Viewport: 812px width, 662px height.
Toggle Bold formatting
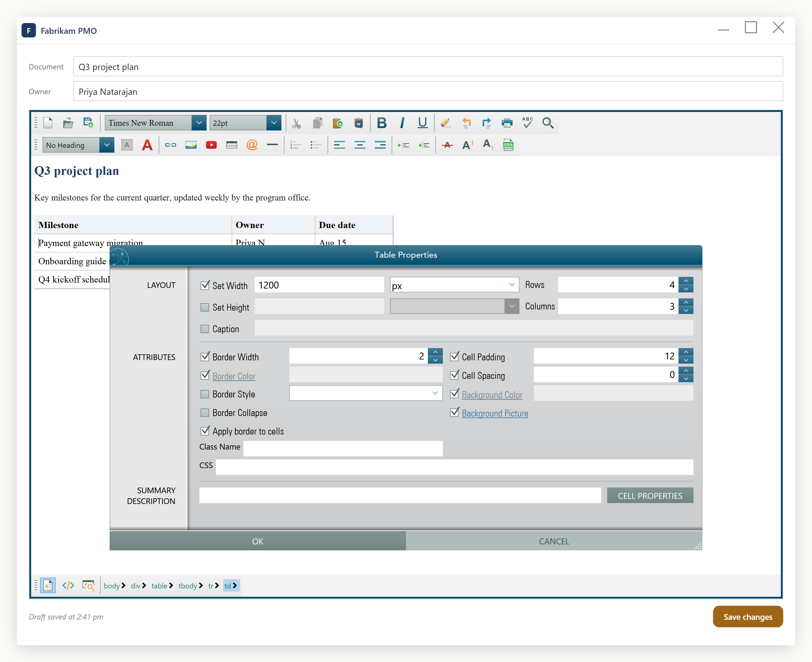[382, 123]
